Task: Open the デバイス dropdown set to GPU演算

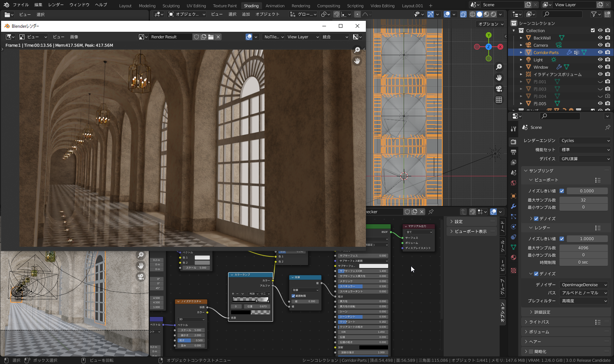Action: tap(584, 159)
